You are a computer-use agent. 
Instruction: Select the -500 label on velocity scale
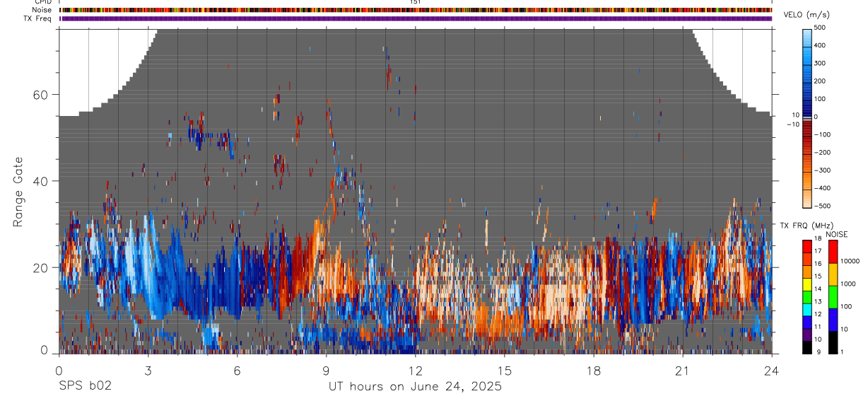tap(821, 206)
